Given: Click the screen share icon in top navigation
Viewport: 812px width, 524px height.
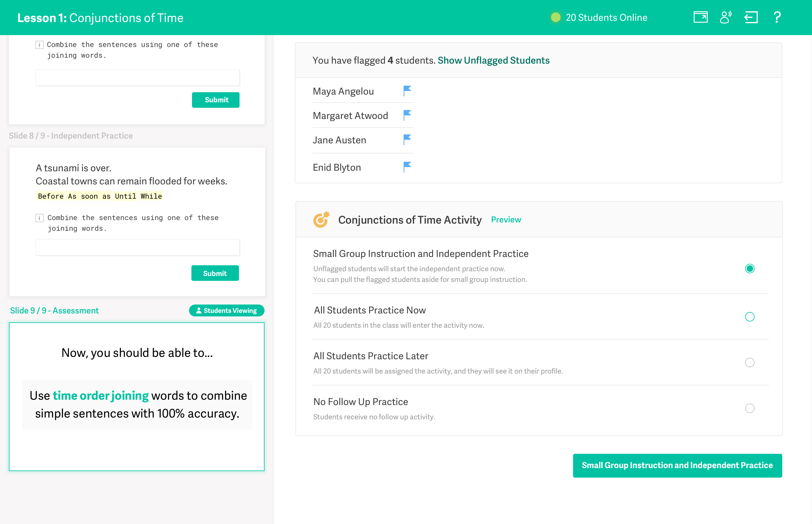Looking at the screenshot, I should 700,18.
